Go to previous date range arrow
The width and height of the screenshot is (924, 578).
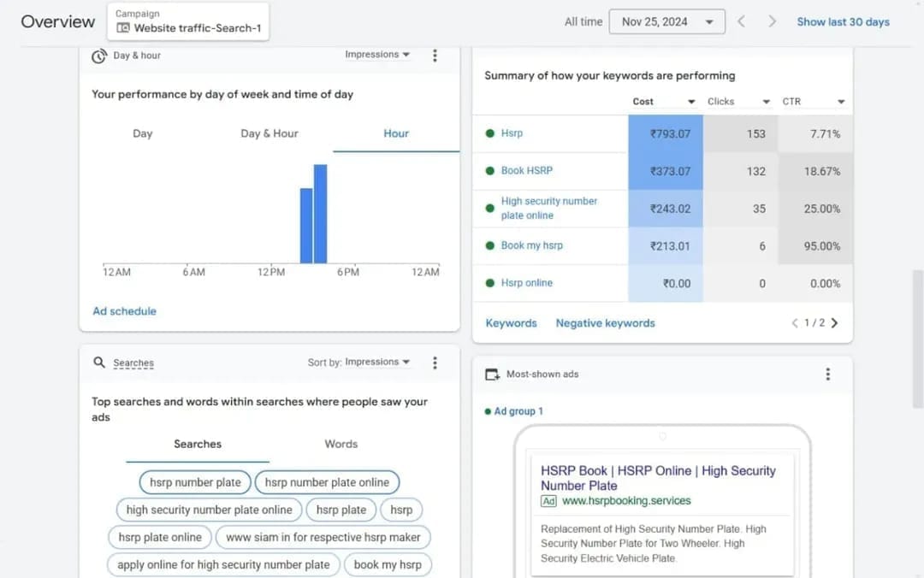click(741, 21)
